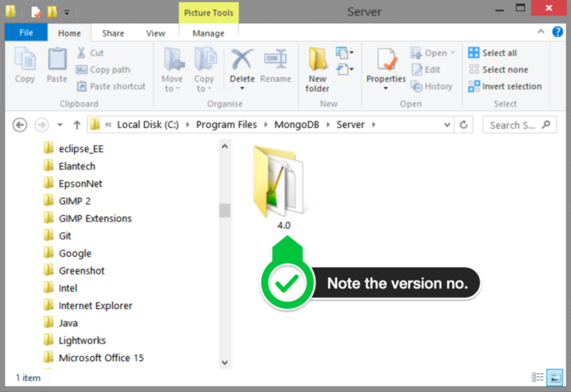Screen dimensions: 571x392
Task: Open the Share ribbon tab
Action: pos(113,33)
